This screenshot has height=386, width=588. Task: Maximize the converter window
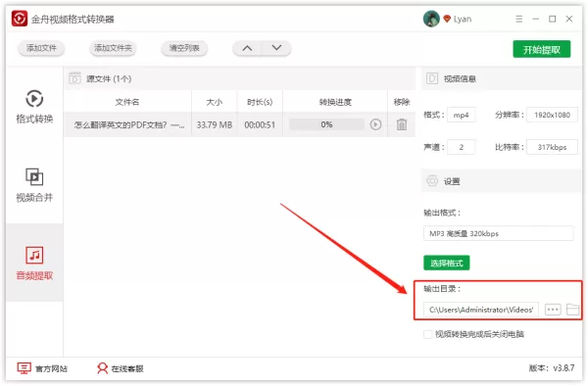pos(553,19)
